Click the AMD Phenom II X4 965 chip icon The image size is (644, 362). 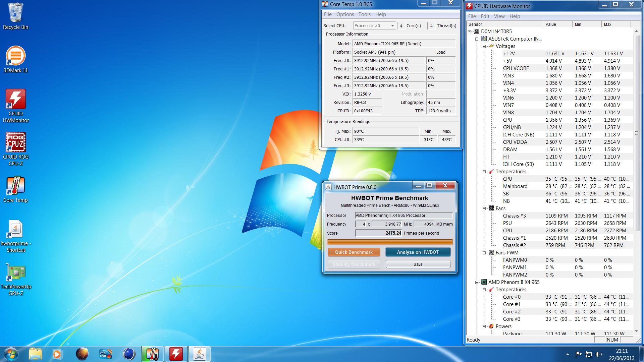[484, 282]
